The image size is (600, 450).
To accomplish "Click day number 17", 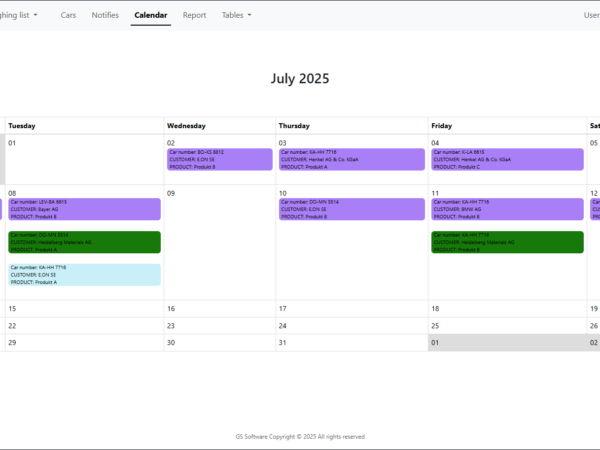I will tap(283, 309).
